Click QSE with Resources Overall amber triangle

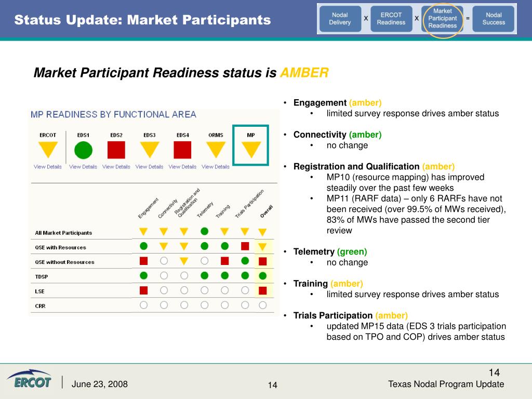[x=262, y=247]
